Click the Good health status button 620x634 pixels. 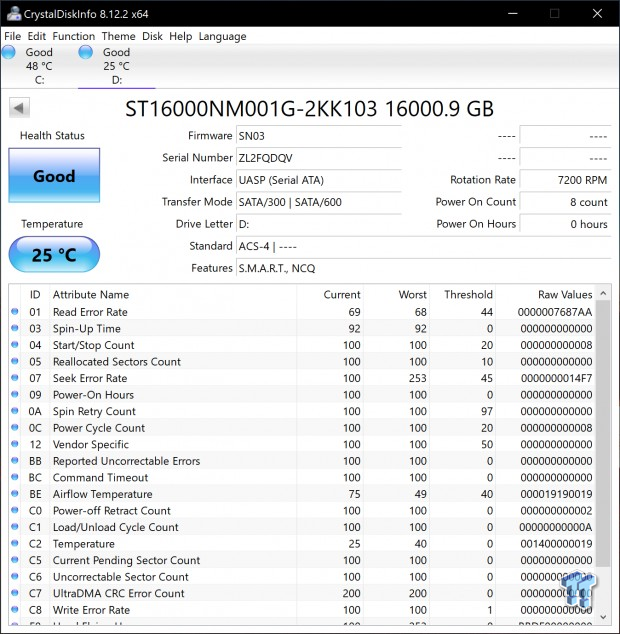click(x=54, y=175)
